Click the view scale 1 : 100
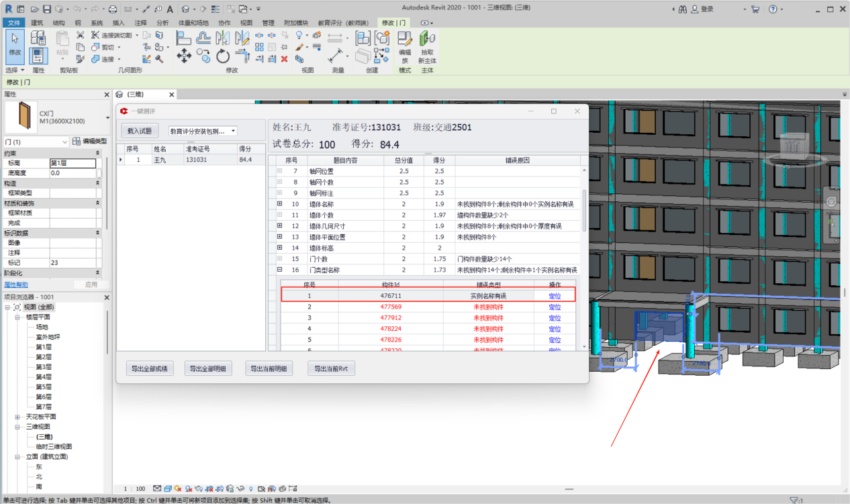This screenshot has width=850, height=504. [134, 489]
